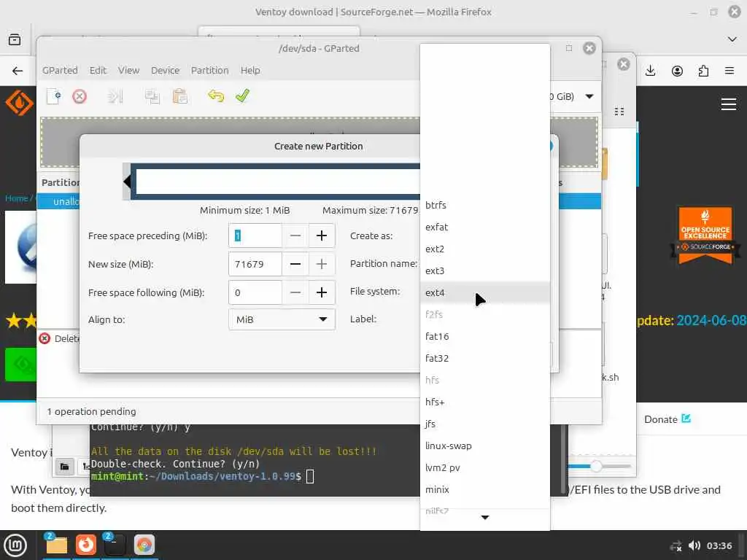747x560 pixels.
Task: Open Firefox list all tabs chevron
Action: [732, 39]
